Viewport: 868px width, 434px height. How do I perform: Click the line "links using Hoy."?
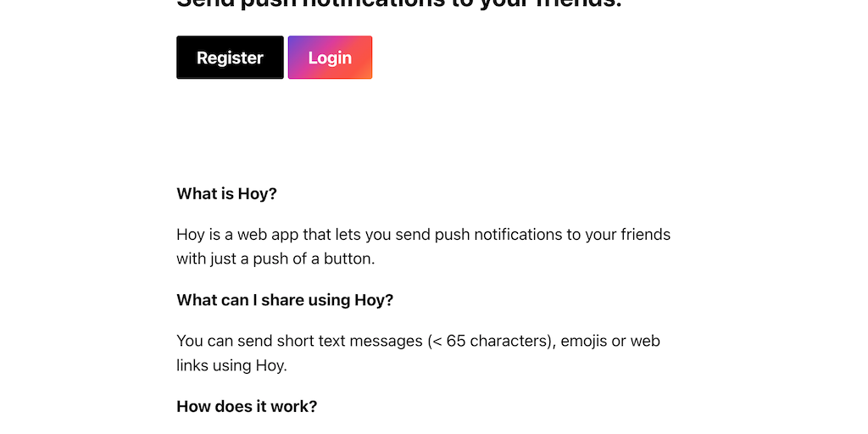pyautogui.click(x=231, y=365)
